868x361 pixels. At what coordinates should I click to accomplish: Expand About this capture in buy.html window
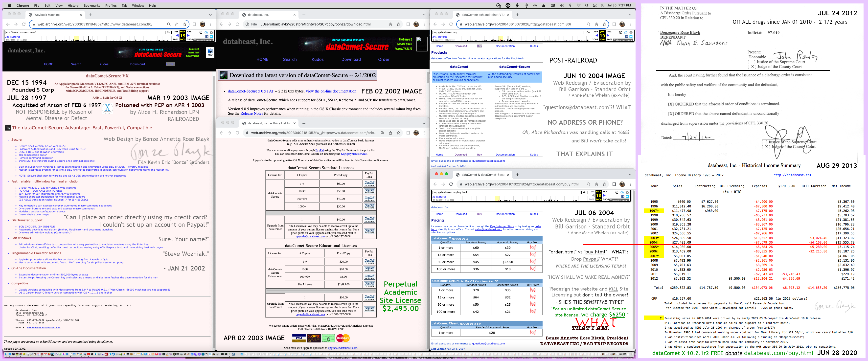click(619, 200)
